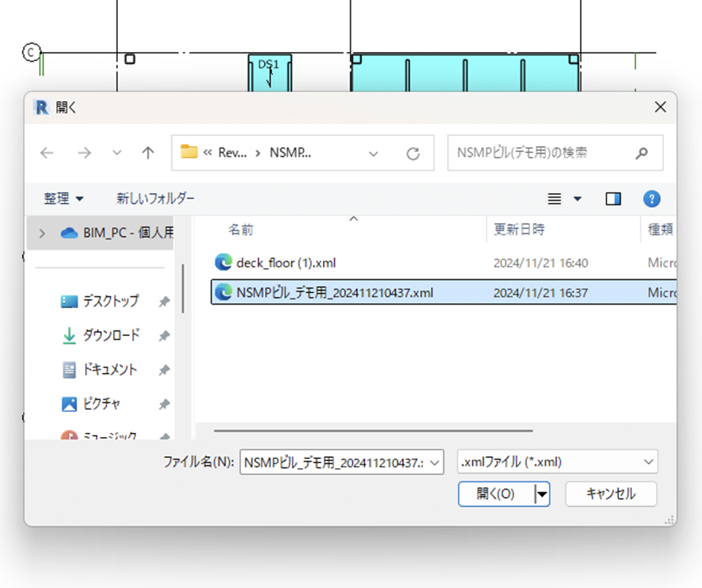Viewport: 702px width, 588px height.
Task: Open the help question mark icon
Action: point(651,199)
